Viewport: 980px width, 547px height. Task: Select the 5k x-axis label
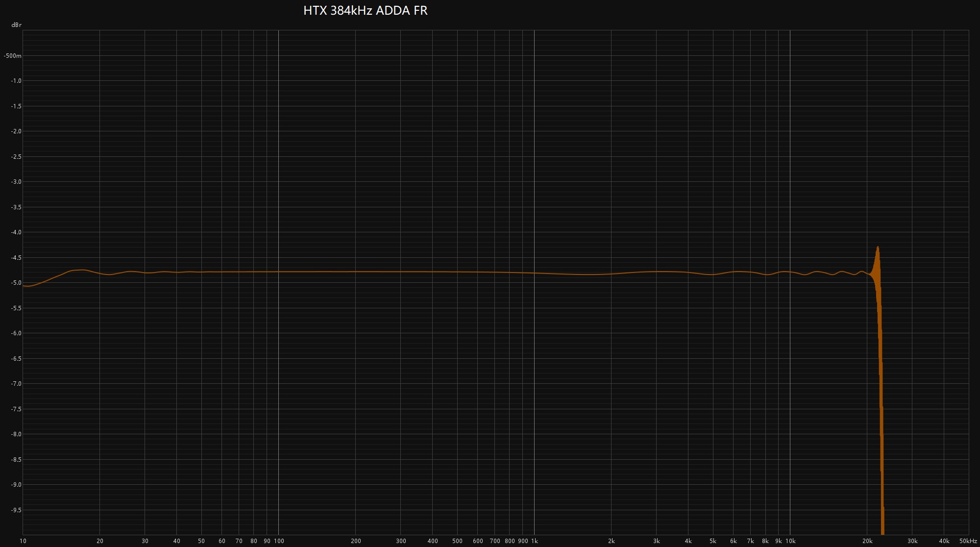coord(713,541)
